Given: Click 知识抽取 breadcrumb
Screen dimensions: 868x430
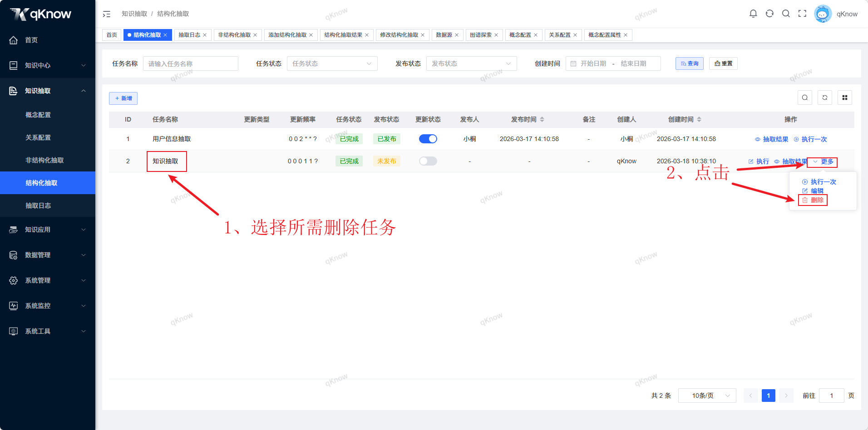Looking at the screenshot, I should coord(134,14).
